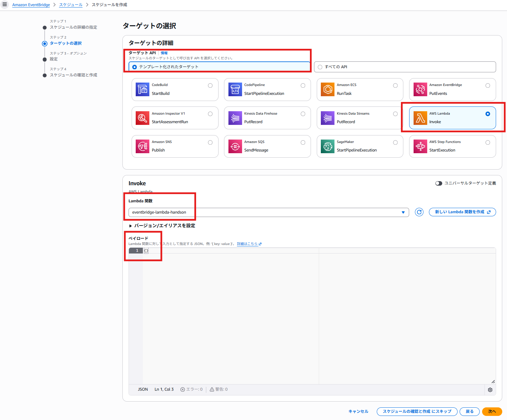Open the Lambda function dropdown
This screenshot has height=420, width=507.
269,212
